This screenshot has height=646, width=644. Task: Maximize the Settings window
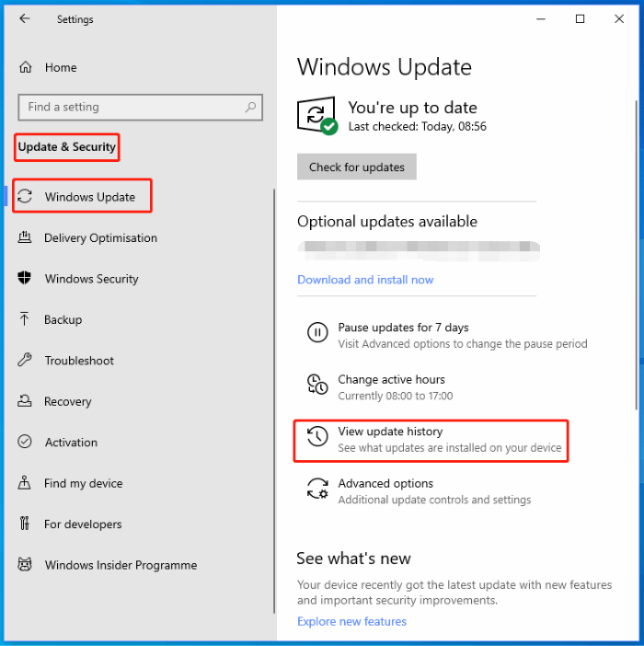point(580,19)
